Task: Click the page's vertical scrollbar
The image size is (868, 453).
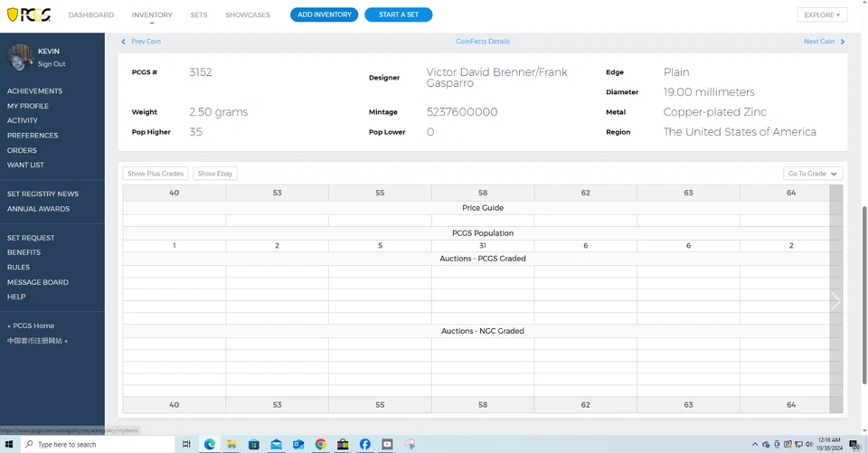Action: (863, 271)
